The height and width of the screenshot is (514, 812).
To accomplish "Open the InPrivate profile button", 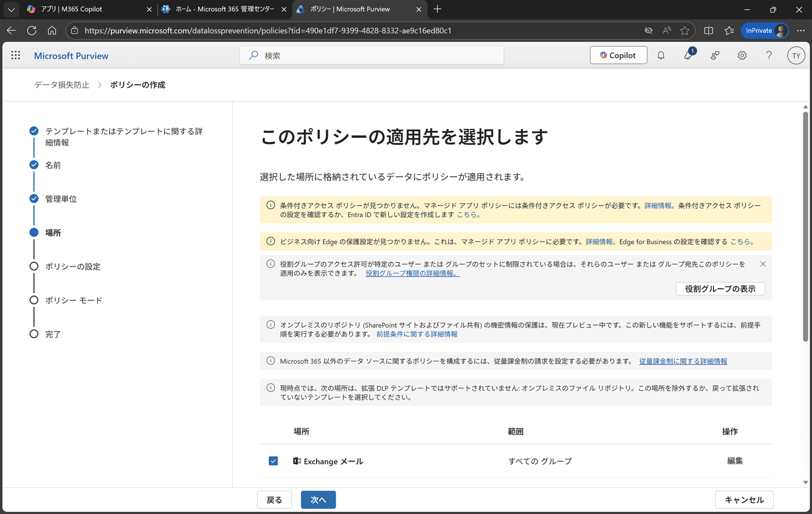I will click(x=765, y=30).
